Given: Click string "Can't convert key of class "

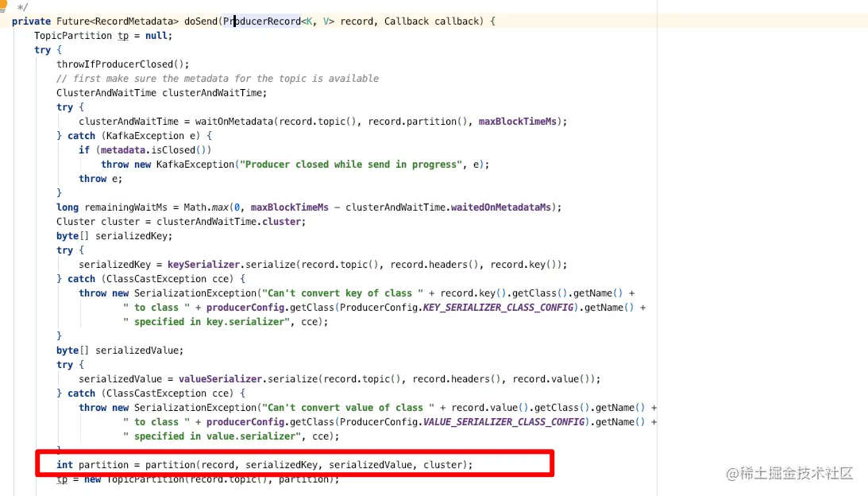Looking at the screenshot, I should point(342,293).
